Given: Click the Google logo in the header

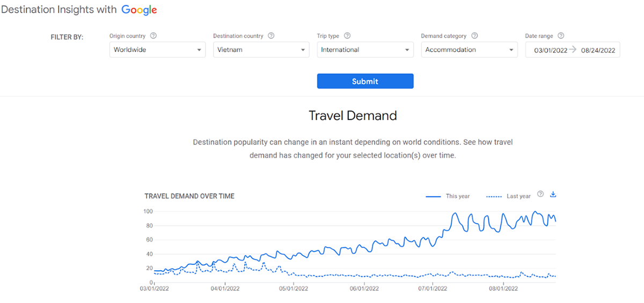Looking at the screenshot, I should point(139,10).
